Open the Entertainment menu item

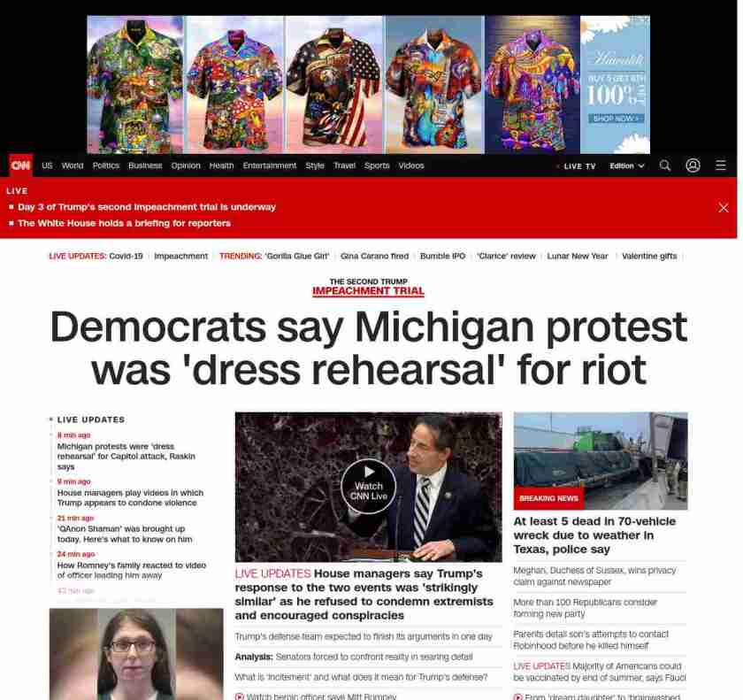[x=269, y=165]
